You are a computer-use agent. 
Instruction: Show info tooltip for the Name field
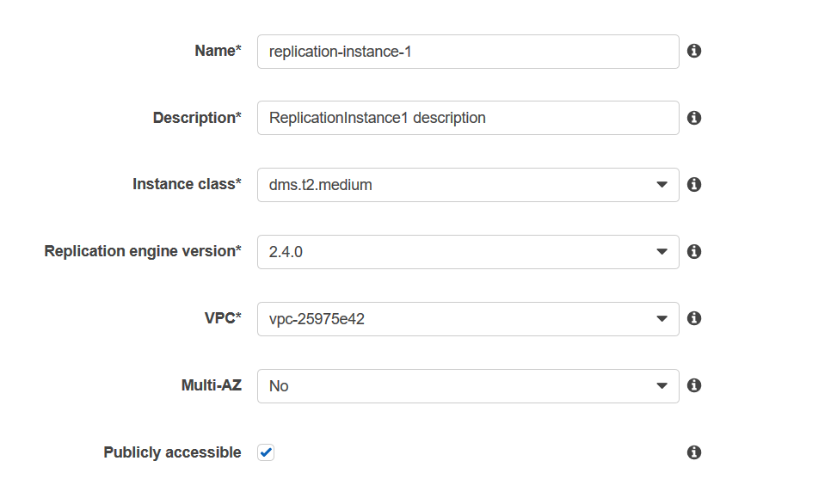point(694,51)
